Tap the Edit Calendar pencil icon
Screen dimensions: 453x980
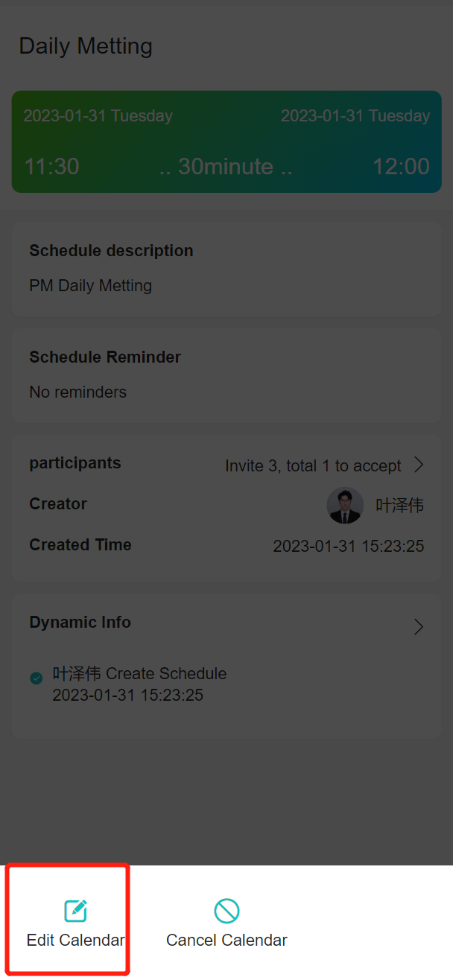pyautogui.click(x=75, y=911)
